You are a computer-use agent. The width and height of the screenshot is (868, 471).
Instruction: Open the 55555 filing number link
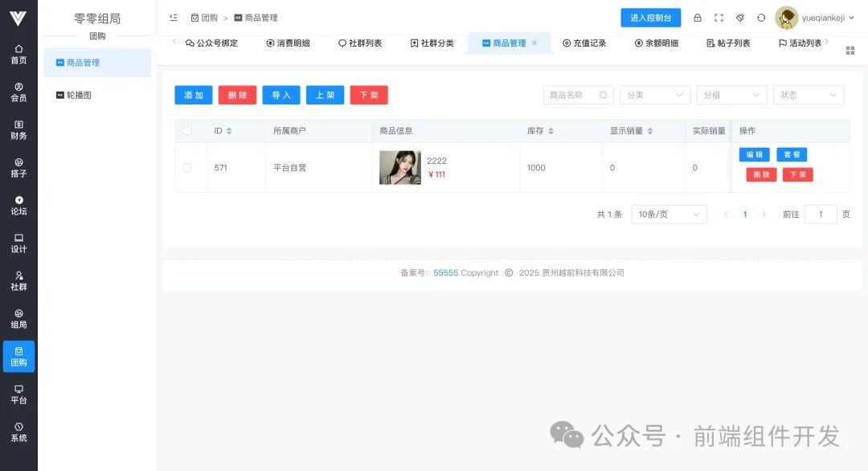(445, 272)
